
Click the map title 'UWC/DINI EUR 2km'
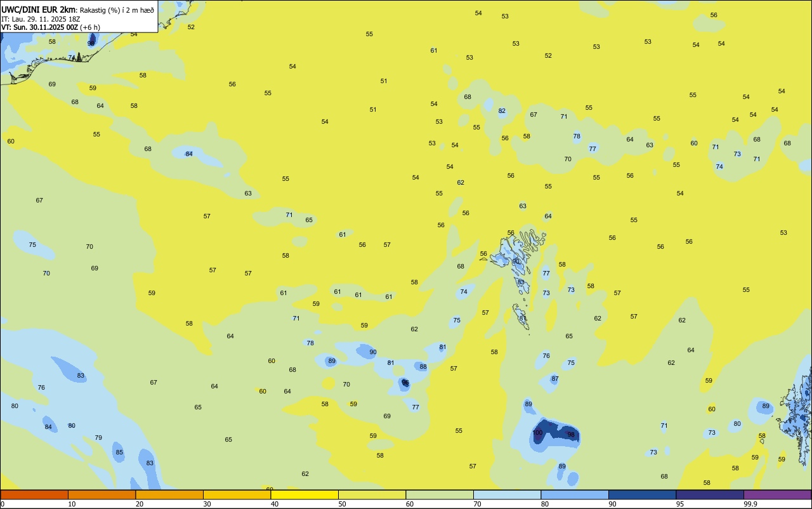click(38, 10)
